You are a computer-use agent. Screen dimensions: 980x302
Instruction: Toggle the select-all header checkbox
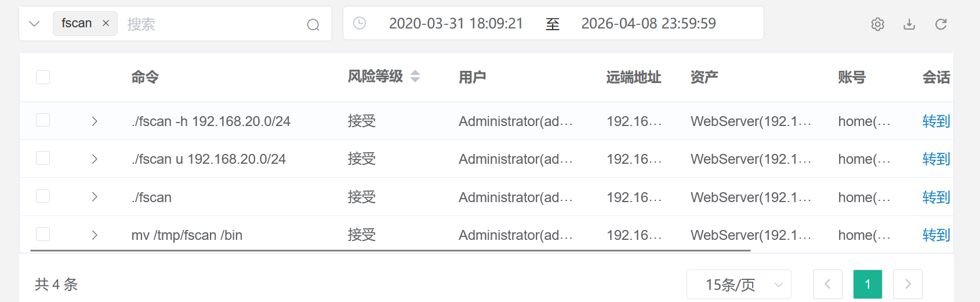[43, 77]
